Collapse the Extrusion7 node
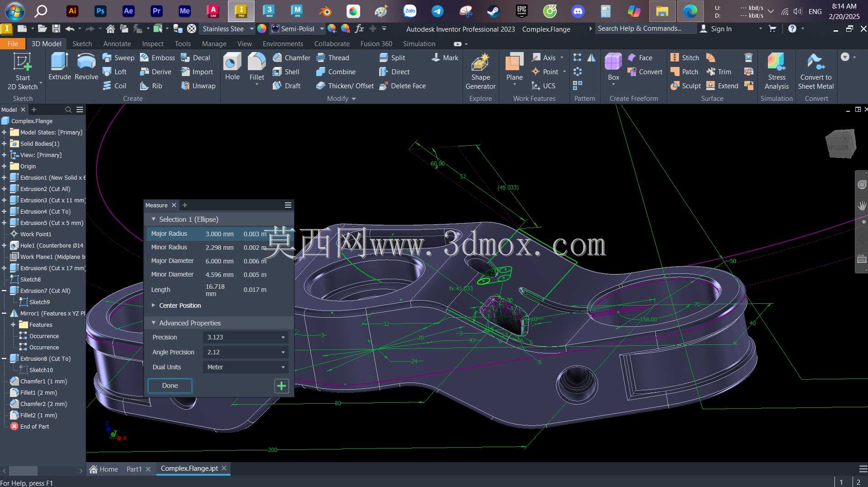This screenshot has width=868, height=487. (x=4, y=291)
